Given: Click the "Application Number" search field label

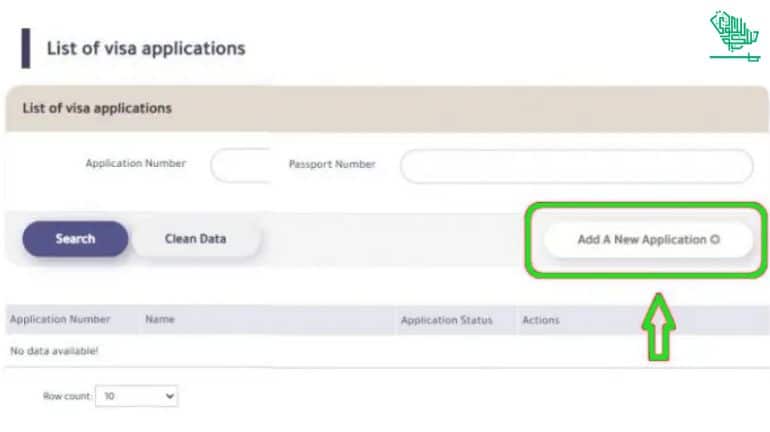Looking at the screenshot, I should pos(135,164).
